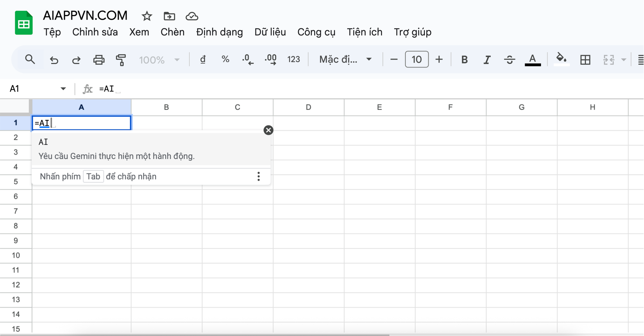Open the borders tool
Viewport: 644px width, 336px height.
coord(585,60)
